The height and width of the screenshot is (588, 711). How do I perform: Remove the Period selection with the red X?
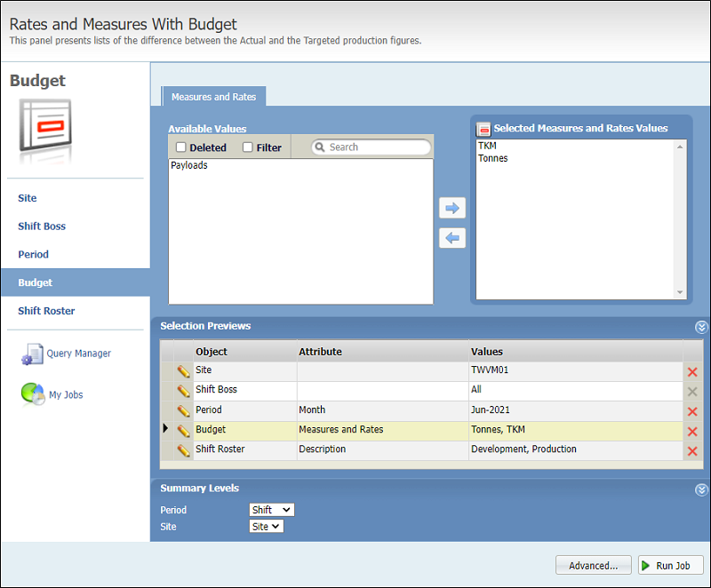[692, 411]
